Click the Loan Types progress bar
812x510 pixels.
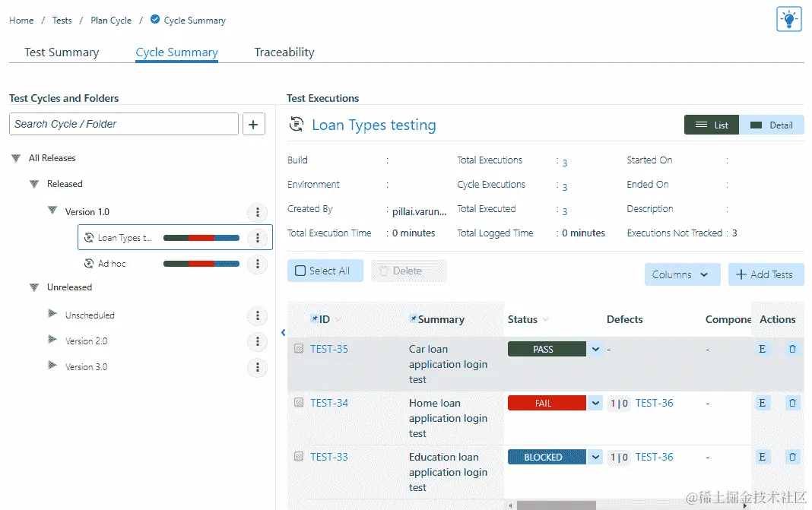[201, 238]
